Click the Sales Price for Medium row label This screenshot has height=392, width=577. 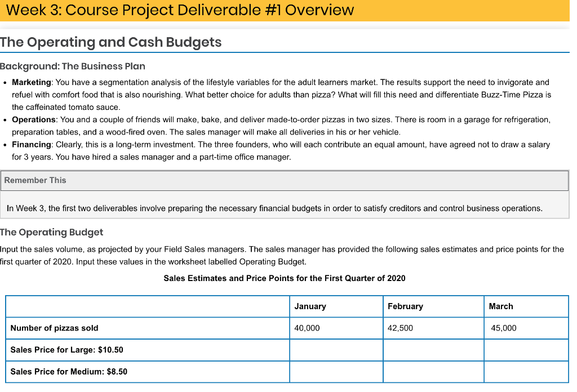69,372
